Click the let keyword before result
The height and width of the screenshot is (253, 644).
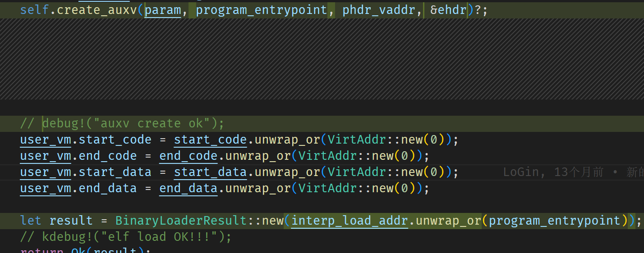(31, 221)
